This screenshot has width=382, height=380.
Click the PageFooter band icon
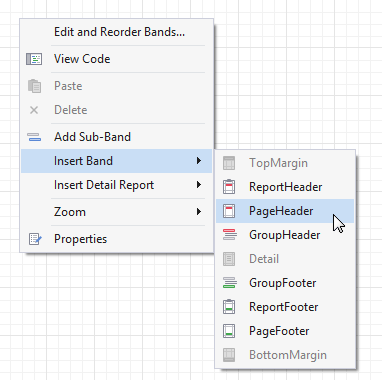coord(229,331)
